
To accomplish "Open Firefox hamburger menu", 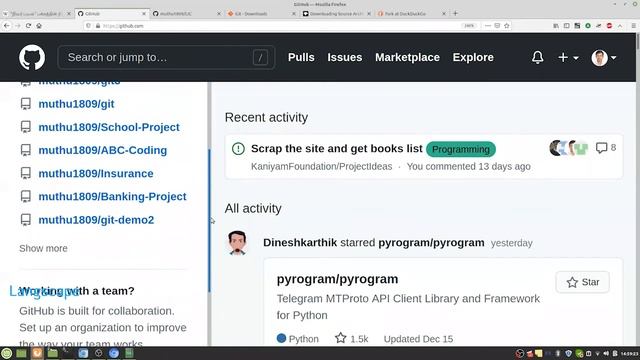I will click(633, 26).
